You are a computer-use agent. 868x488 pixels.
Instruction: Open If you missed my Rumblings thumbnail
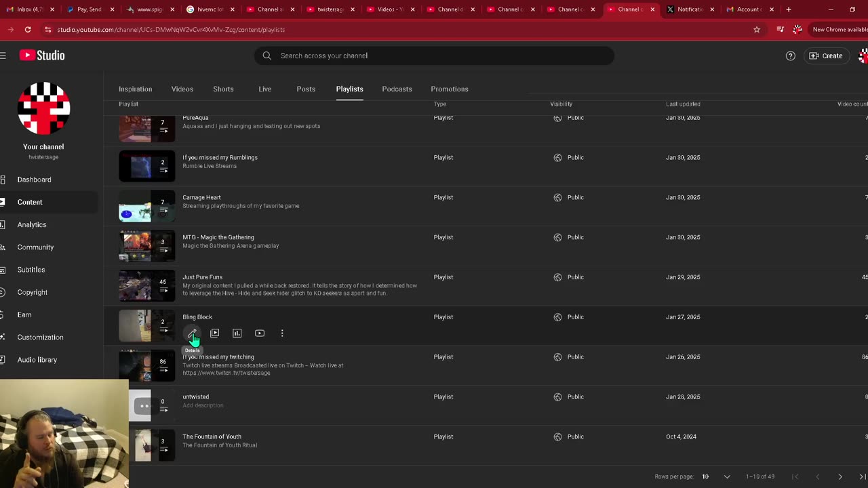(147, 166)
